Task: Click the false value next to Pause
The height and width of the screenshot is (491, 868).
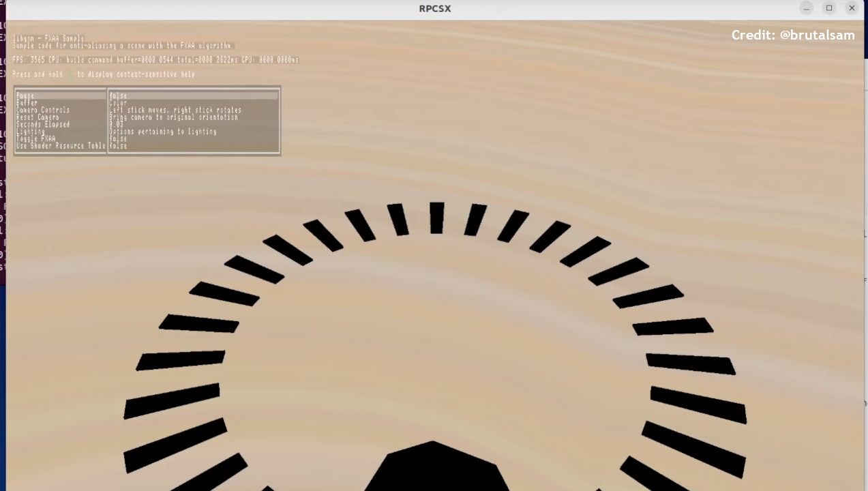Action: (117, 95)
